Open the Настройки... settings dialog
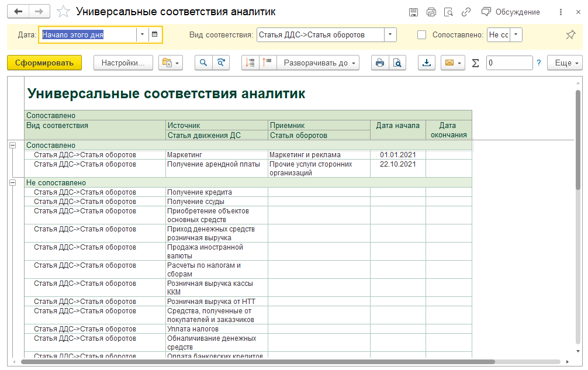588x370 pixels. 123,63
